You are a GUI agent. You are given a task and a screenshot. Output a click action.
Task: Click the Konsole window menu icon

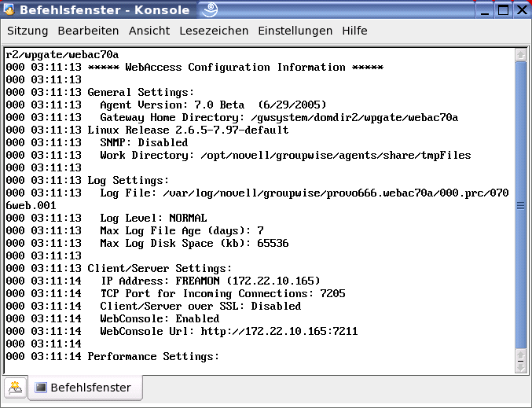(9, 9)
